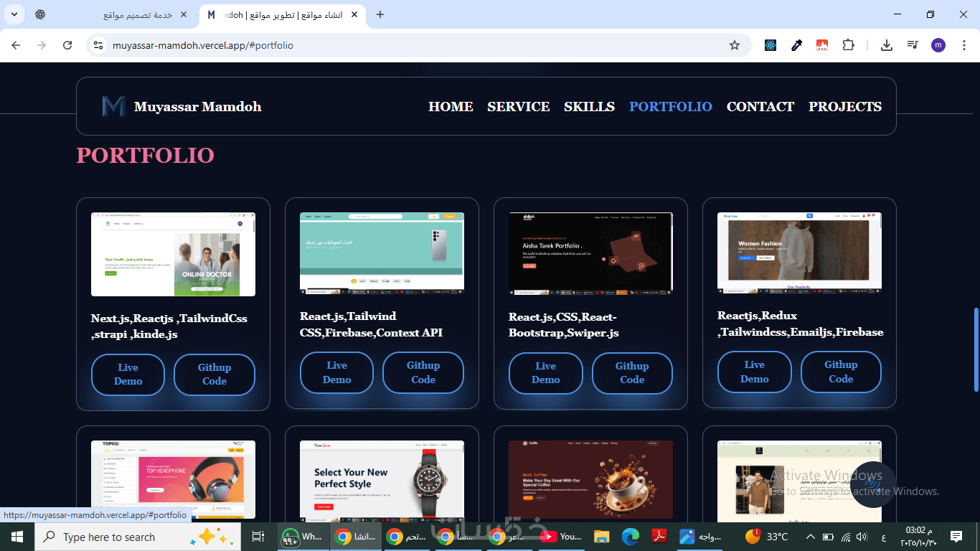
Task: Click the Online Doctor project thumbnail
Action: (x=173, y=254)
